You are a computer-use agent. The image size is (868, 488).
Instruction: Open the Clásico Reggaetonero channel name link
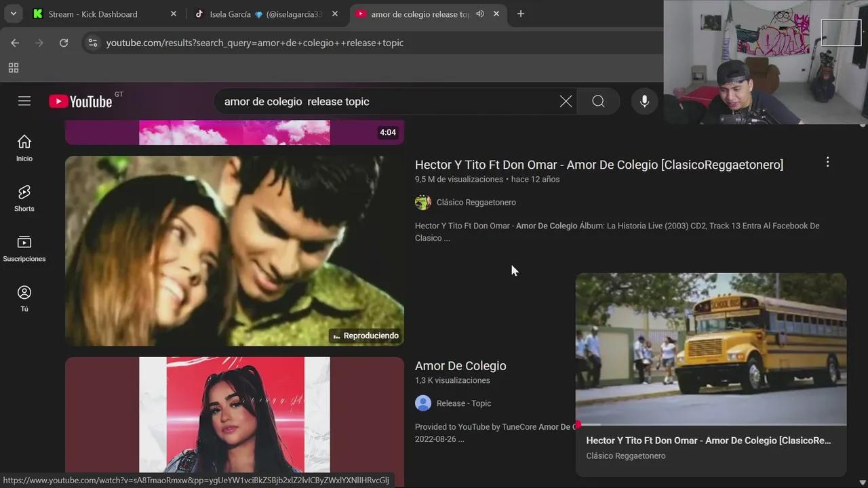(x=476, y=202)
